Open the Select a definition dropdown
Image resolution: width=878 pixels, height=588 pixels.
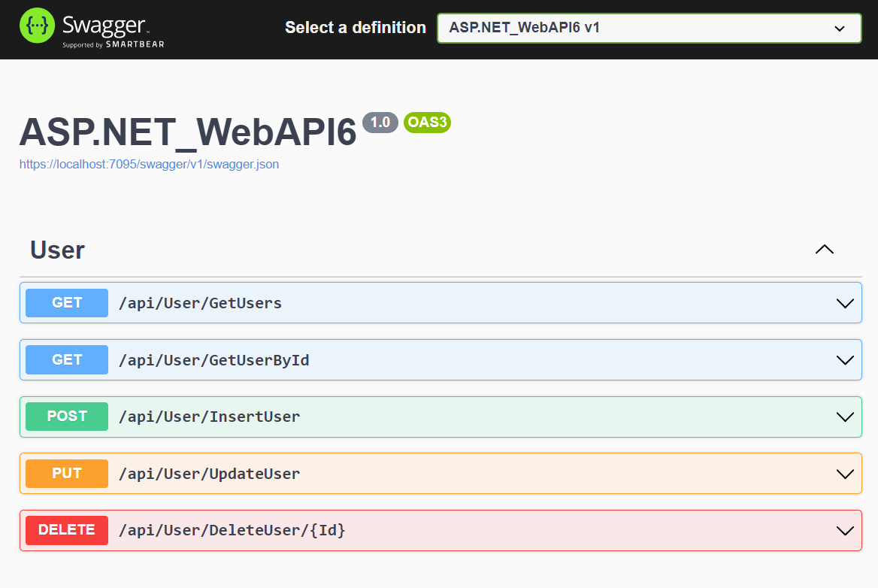[649, 28]
